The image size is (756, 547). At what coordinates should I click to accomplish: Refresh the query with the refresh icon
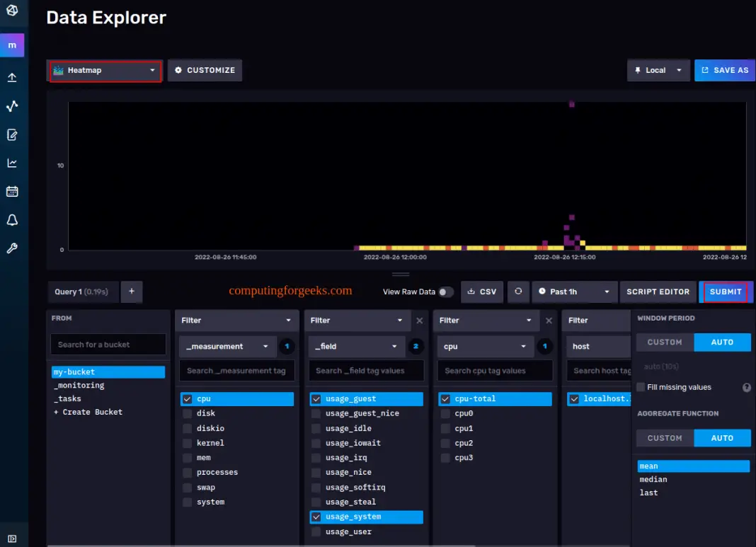click(519, 292)
